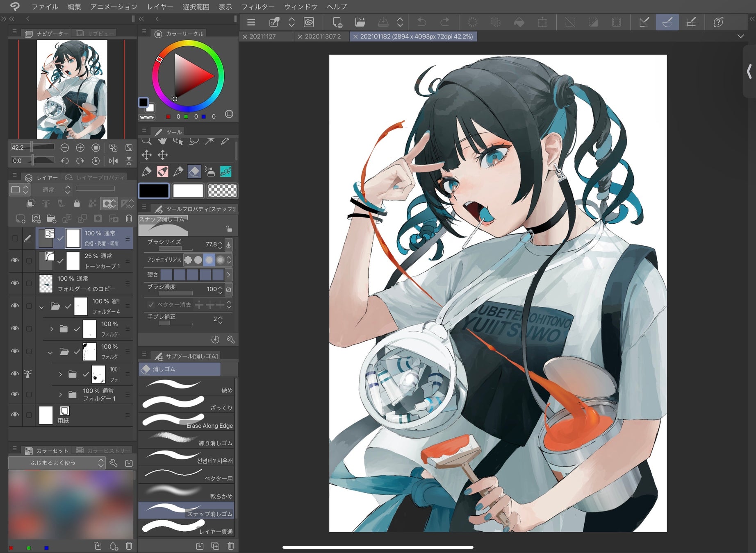756x553 pixels.
Task: Click the scale/rotate transform icon
Action: pyautogui.click(x=542, y=22)
